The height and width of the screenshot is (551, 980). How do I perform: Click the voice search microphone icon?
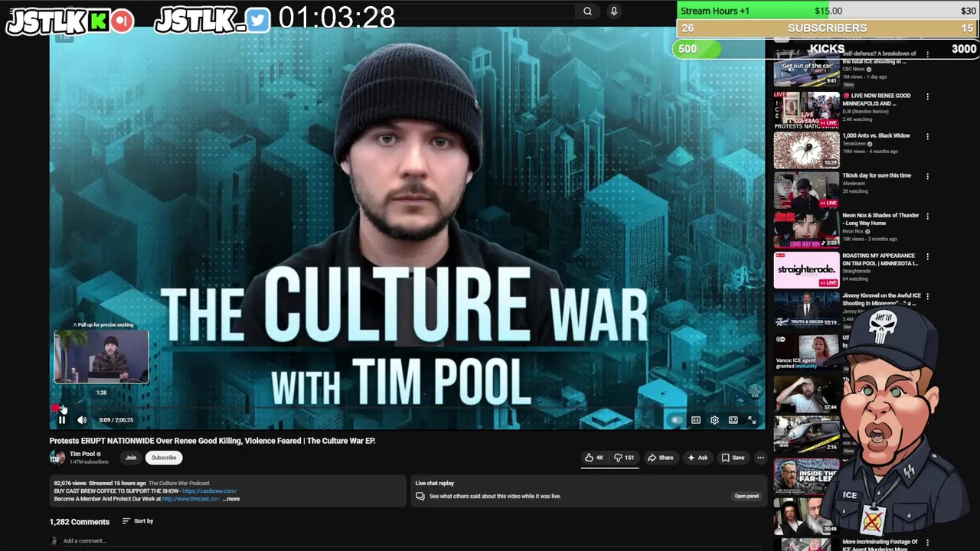tap(613, 11)
